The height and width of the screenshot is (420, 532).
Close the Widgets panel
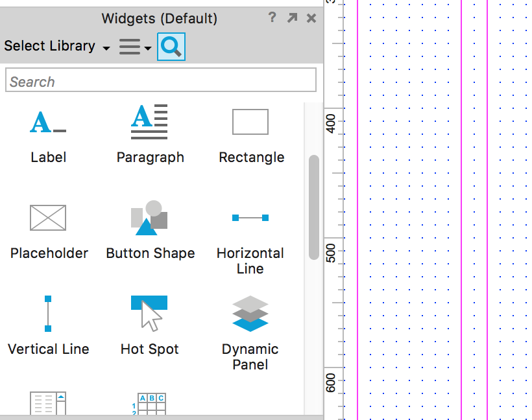pos(311,18)
